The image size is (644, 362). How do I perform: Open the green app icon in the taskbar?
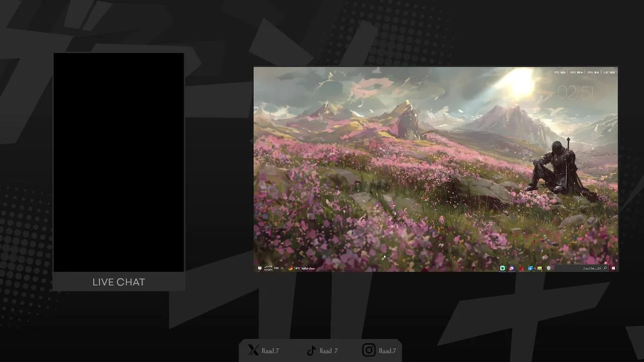503,268
